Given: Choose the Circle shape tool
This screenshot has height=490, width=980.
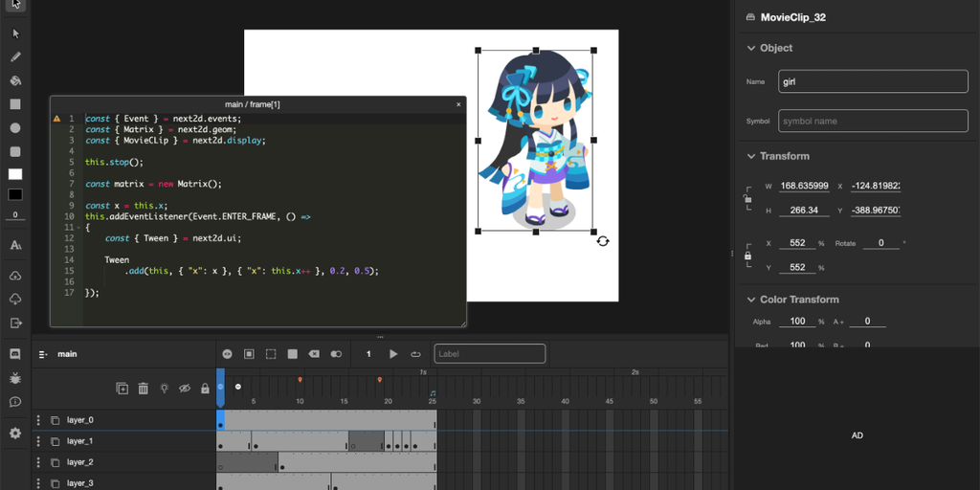Looking at the screenshot, I should click(x=15, y=127).
